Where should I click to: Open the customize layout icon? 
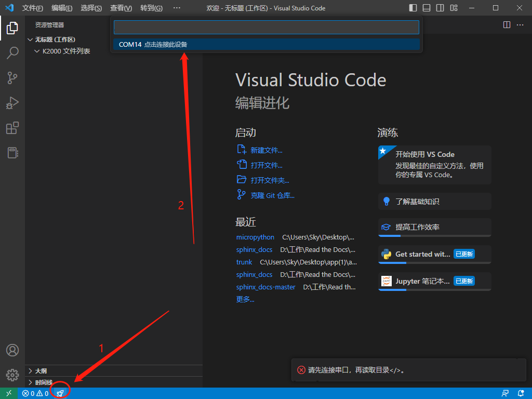454,8
